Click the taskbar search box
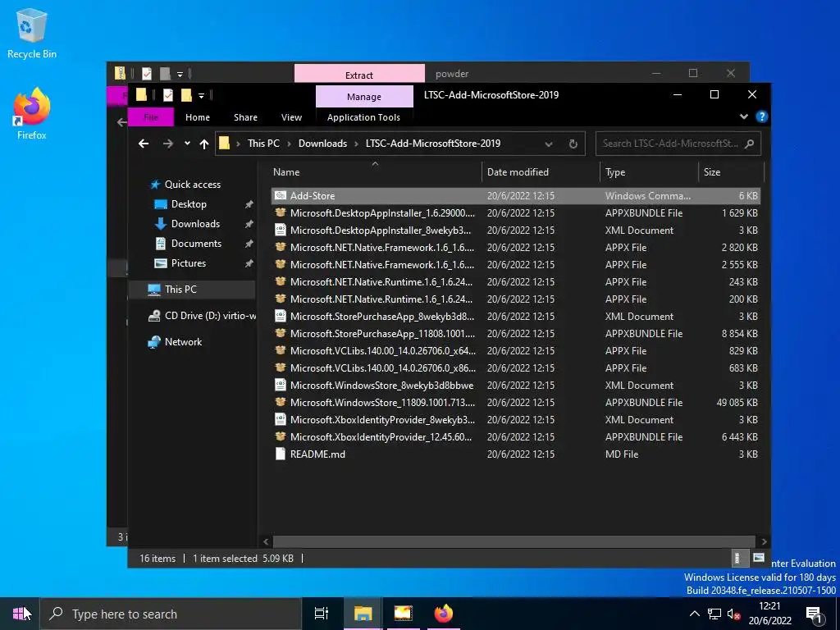Image resolution: width=840 pixels, height=630 pixels. (x=171, y=614)
